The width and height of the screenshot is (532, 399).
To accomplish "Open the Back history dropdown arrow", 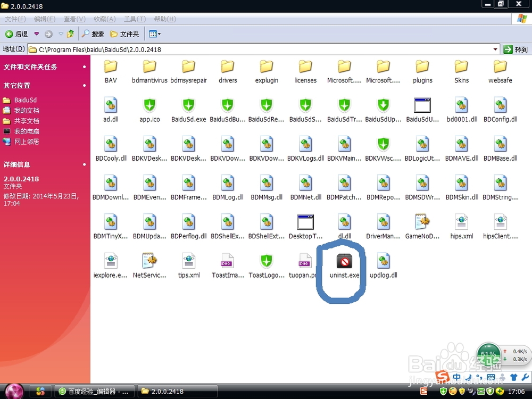I will 36,34.
